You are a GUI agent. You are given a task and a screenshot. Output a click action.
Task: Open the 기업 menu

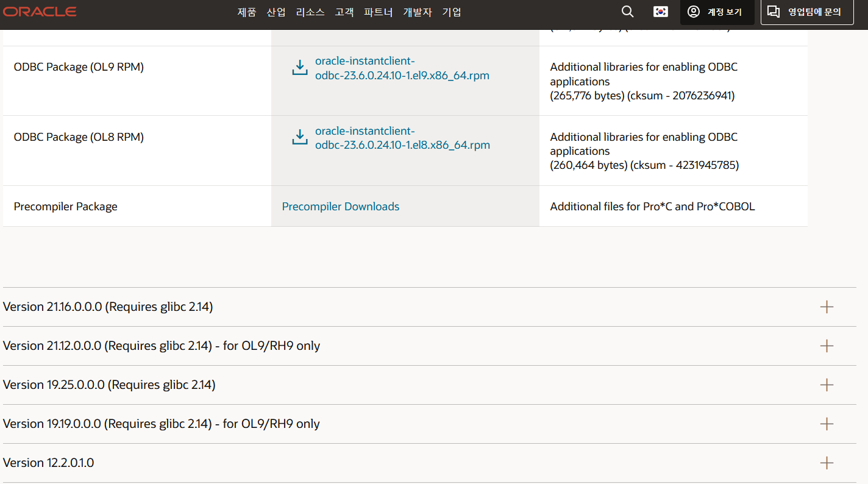coord(452,12)
